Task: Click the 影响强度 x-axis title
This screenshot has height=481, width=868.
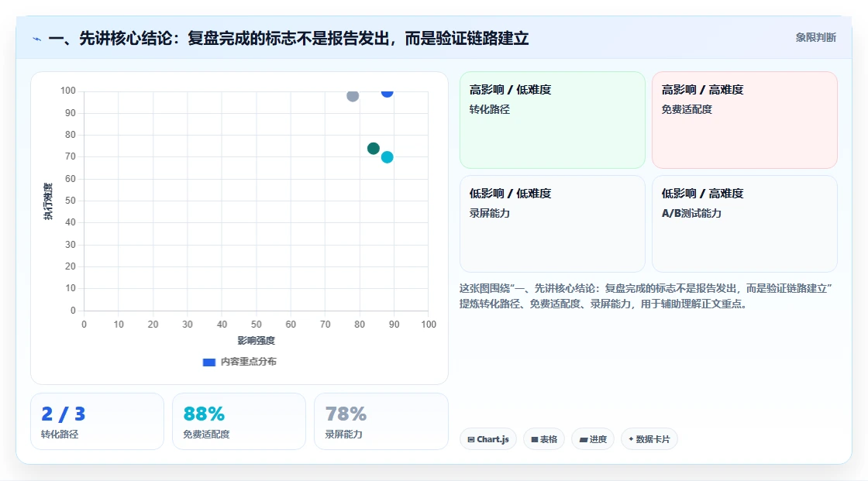Action: pos(257,340)
